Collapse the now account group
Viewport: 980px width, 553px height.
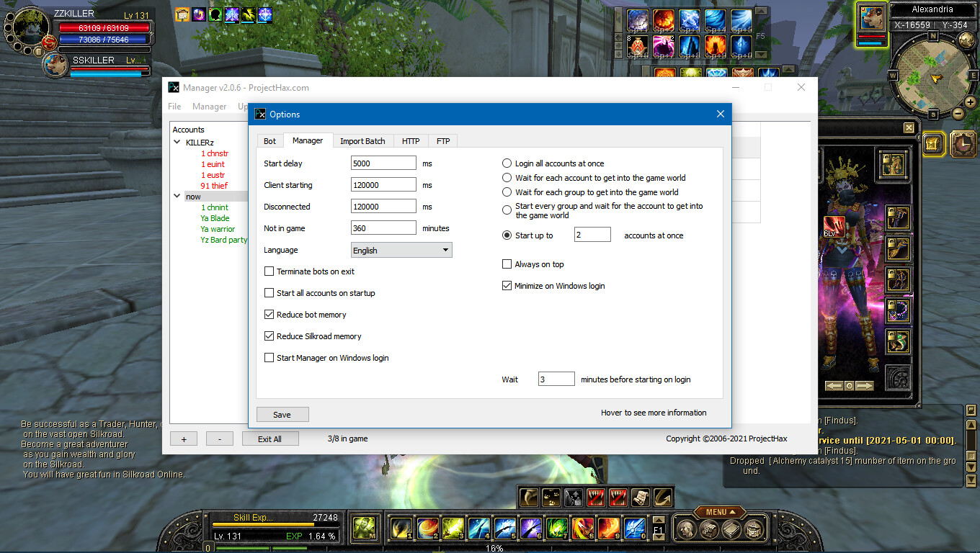[177, 196]
